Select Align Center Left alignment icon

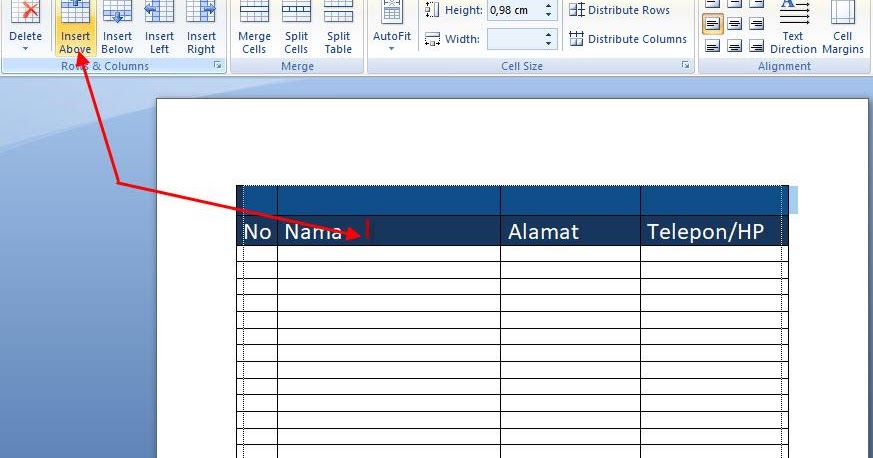pos(713,24)
